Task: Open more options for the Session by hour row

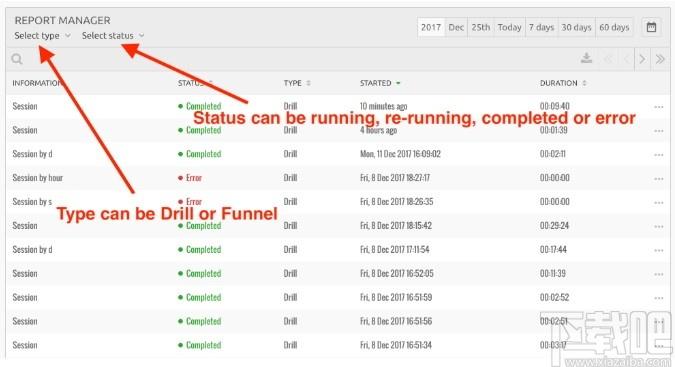Action: pos(659,179)
